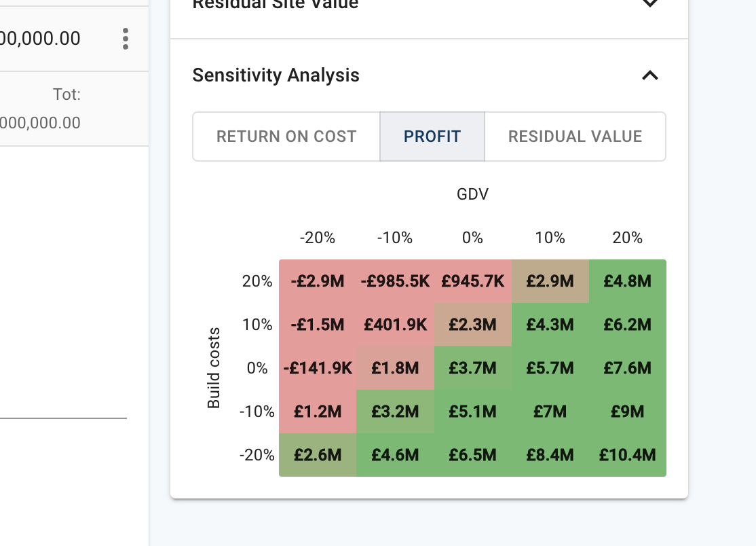
Task: Select the £945.7K profit cell
Action: (x=472, y=280)
